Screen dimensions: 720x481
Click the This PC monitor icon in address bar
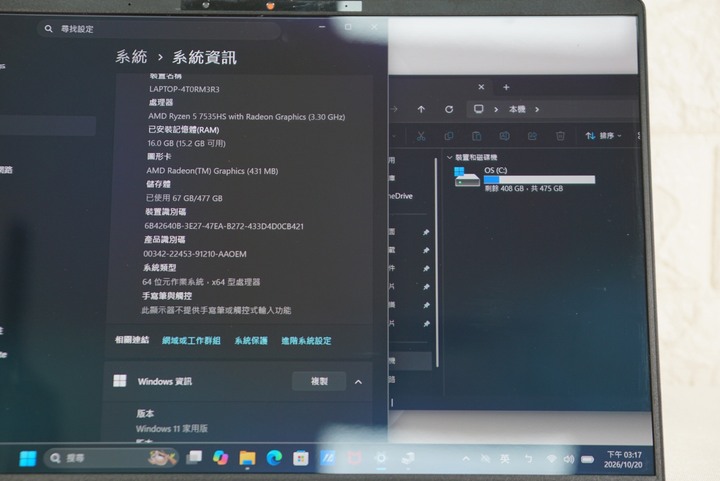pos(478,109)
